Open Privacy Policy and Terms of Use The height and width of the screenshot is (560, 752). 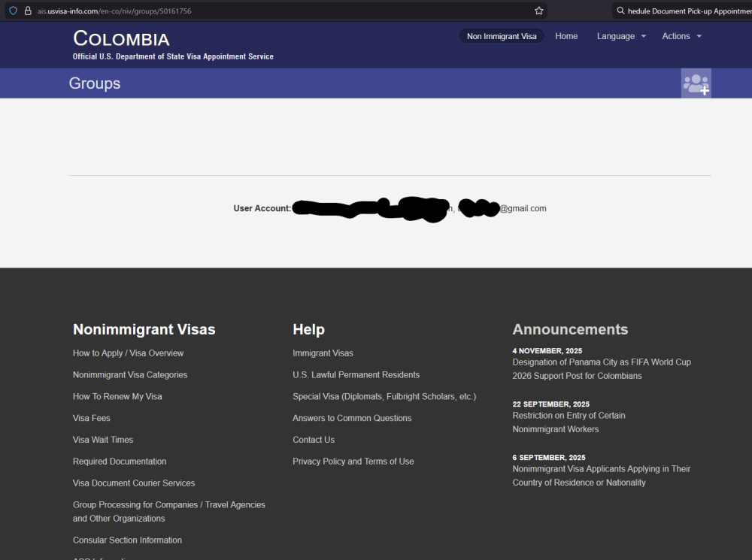(x=353, y=461)
